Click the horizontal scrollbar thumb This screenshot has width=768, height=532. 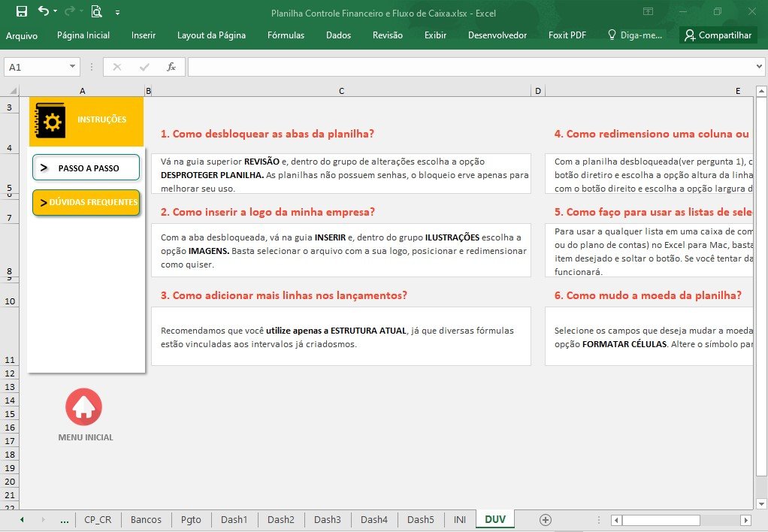click(x=661, y=520)
